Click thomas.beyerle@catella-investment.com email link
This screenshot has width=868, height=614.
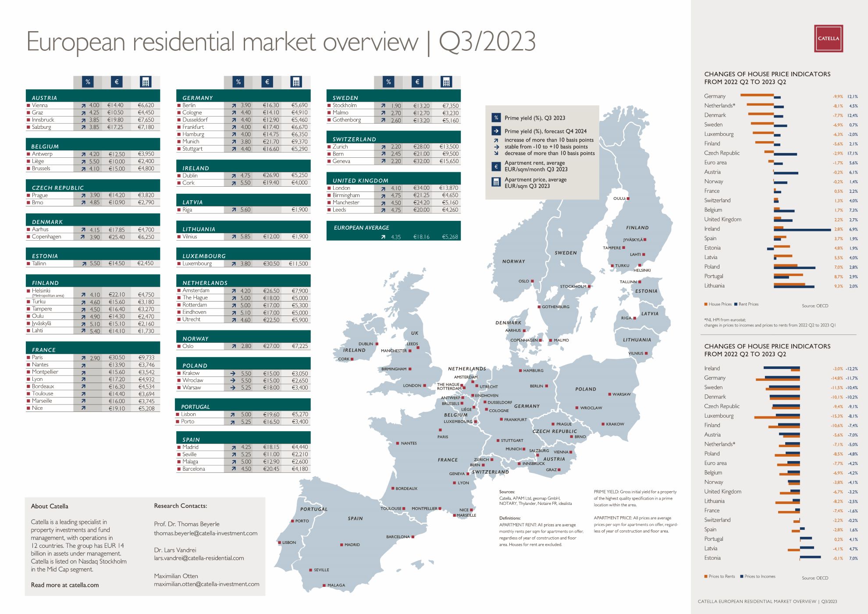point(205,533)
